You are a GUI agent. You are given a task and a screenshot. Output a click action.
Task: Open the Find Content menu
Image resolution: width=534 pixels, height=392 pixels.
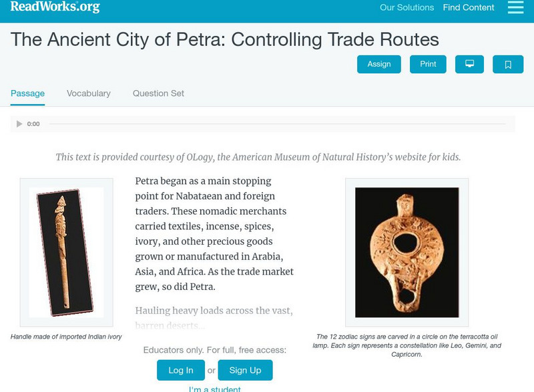tap(467, 8)
